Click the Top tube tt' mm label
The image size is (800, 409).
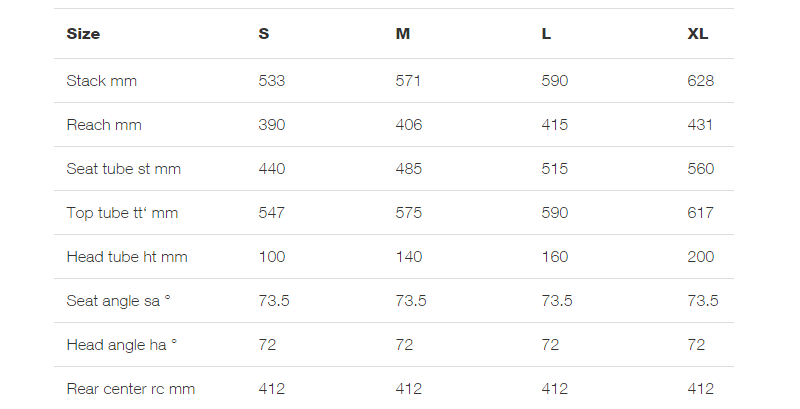click(x=122, y=213)
